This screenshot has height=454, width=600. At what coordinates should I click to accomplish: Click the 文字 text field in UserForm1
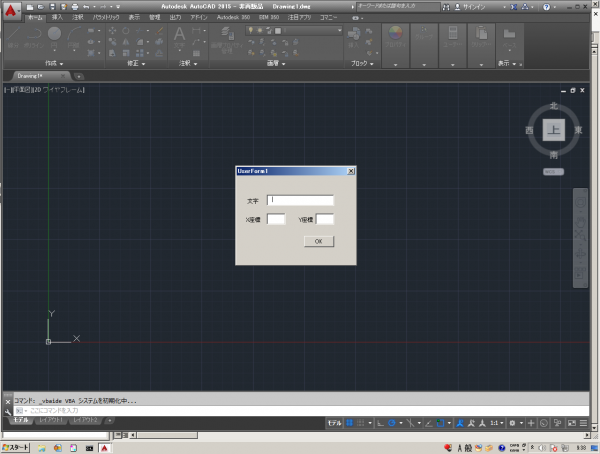click(x=300, y=199)
